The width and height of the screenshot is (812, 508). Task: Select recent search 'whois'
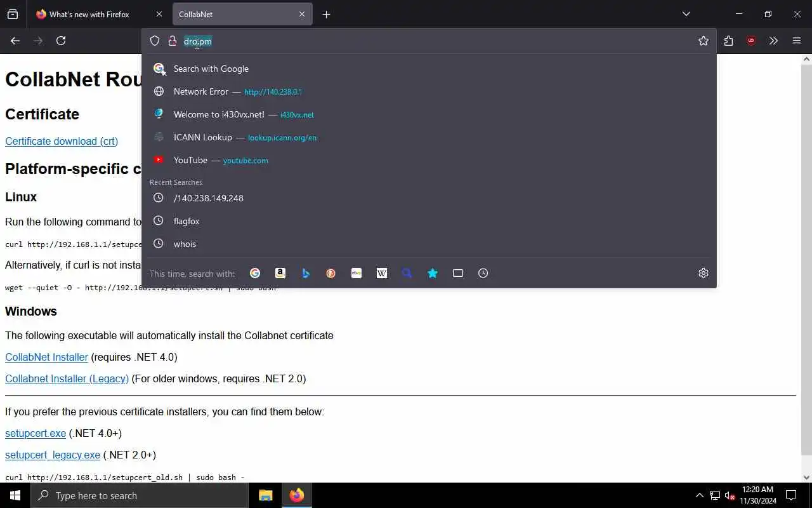coord(429,244)
